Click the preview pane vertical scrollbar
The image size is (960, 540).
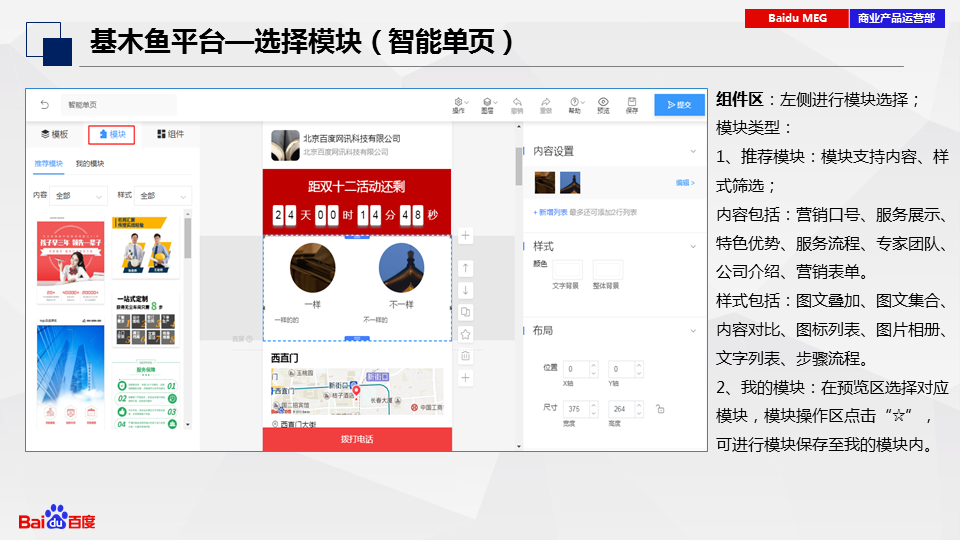coord(519,166)
